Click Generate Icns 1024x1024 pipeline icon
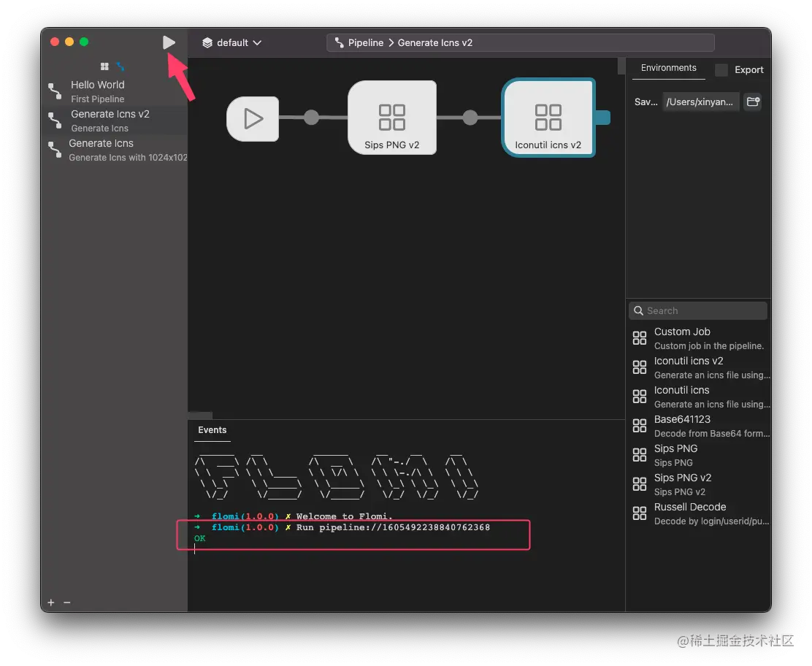Image resolution: width=812 pixels, height=666 pixels. [x=55, y=150]
